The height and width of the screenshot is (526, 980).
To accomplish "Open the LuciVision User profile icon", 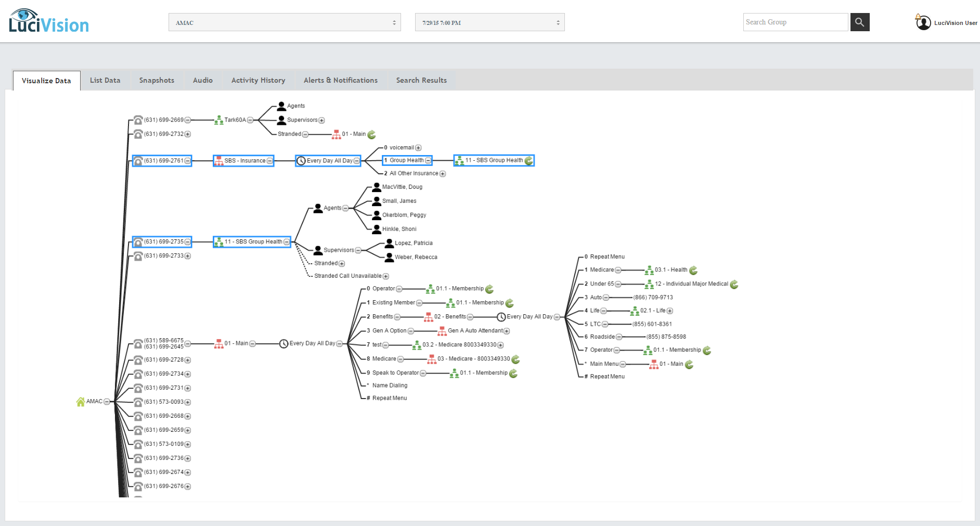I will (923, 22).
